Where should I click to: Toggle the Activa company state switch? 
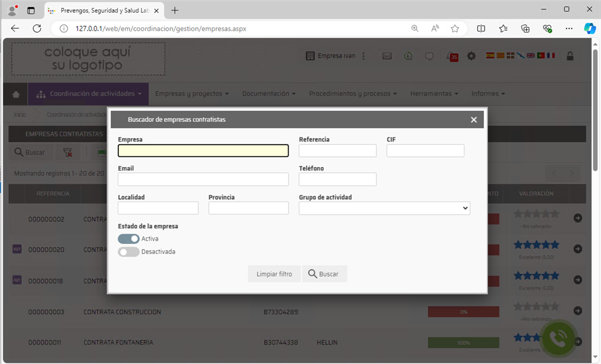tap(128, 239)
